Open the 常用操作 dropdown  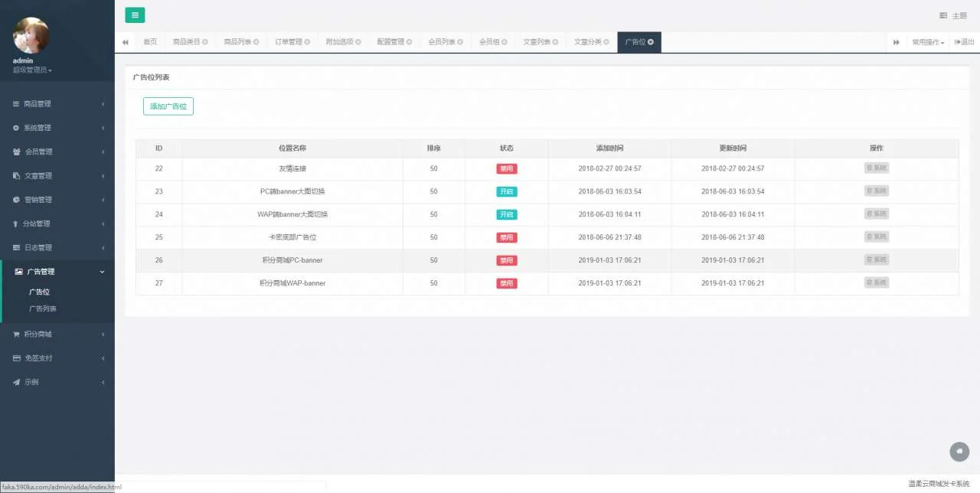[x=927, y=42]
